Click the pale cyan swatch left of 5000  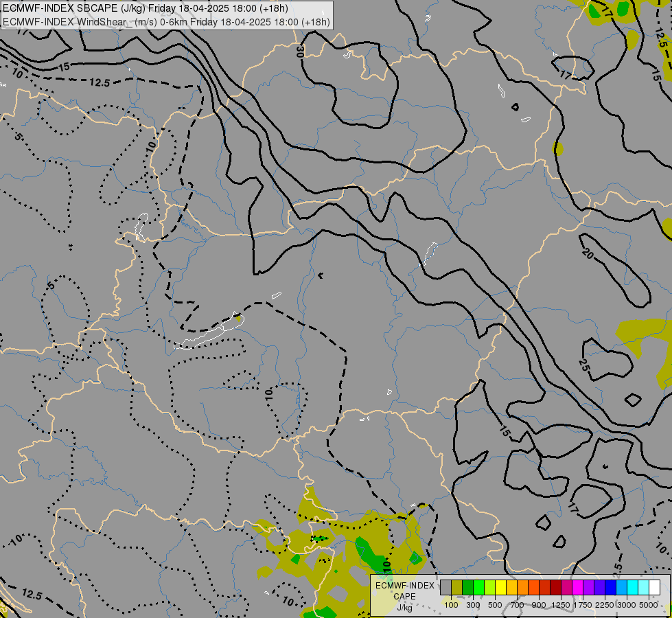click(644, 588)
